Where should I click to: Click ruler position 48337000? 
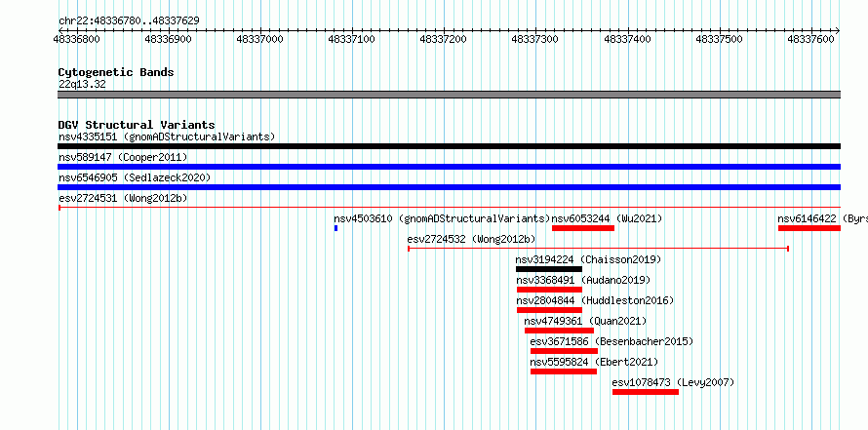point(259,39)
